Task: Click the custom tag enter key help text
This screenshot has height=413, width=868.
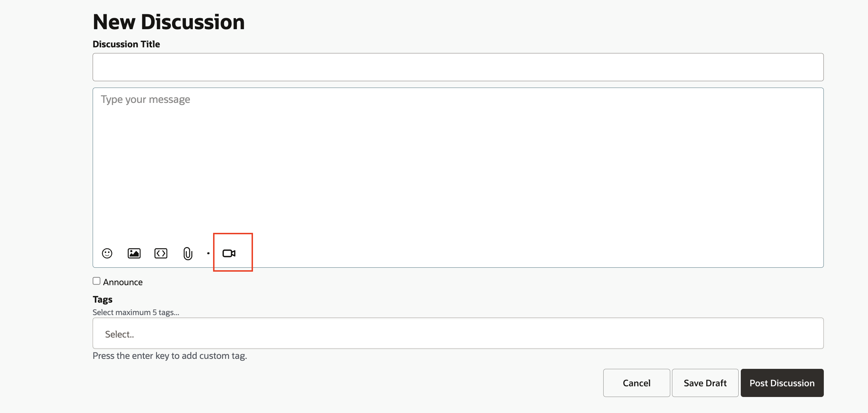Action: (x=170, y=356)
